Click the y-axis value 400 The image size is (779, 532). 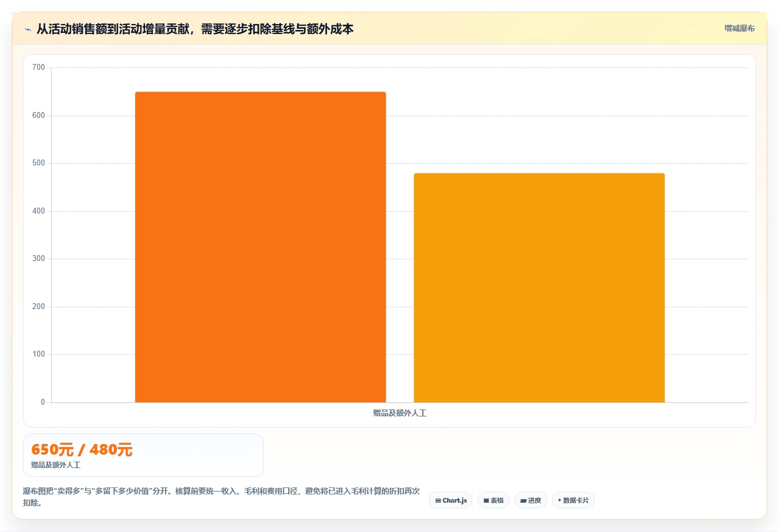pyautogui.click(x=39, y=211)
